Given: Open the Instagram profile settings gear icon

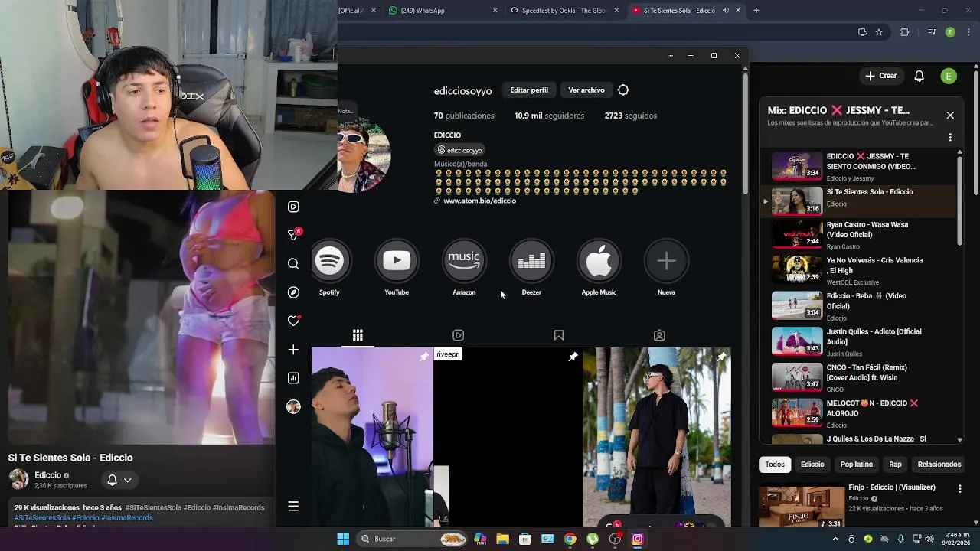Looking at the screenshot, I should point(623,90).
